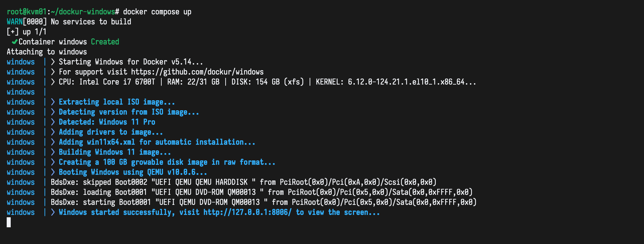The height and width of the screenshot is (244, 644).
Task: Click the chevron before CPU: Intel Core i7
Action: coord(53,82)
